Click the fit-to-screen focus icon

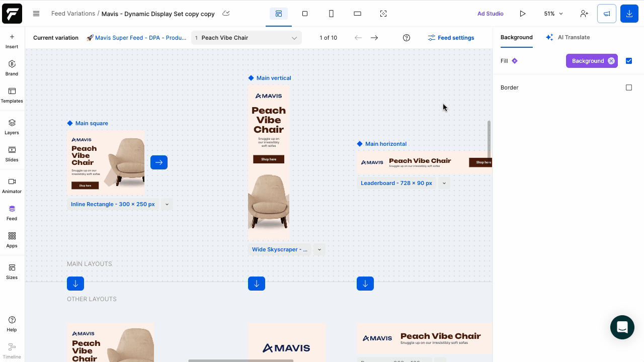pyautogui.click(x=383, y=14)
